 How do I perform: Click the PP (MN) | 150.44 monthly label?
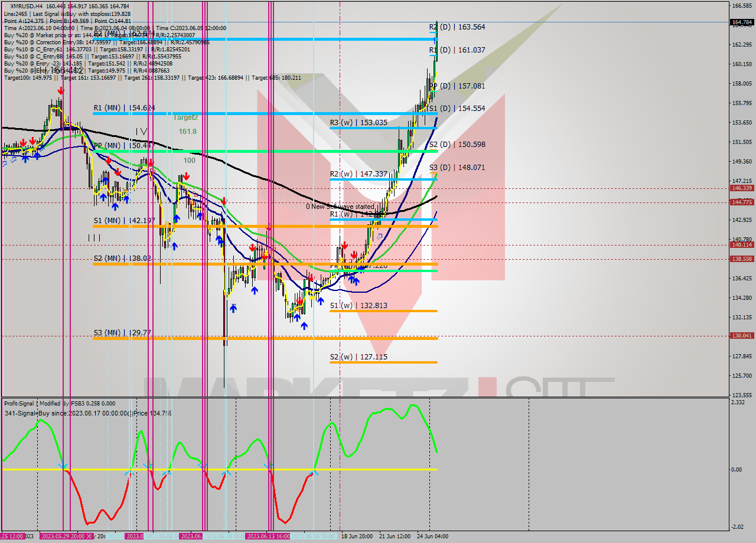tap(123, 145)
